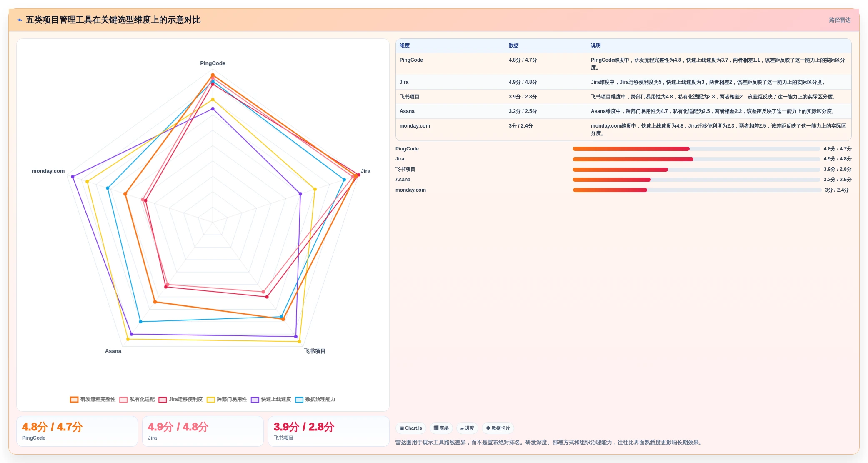Click the table cell 4.8分 / 4.7分
This screenshot has width=868, height=463.
(x=523, y=60)
